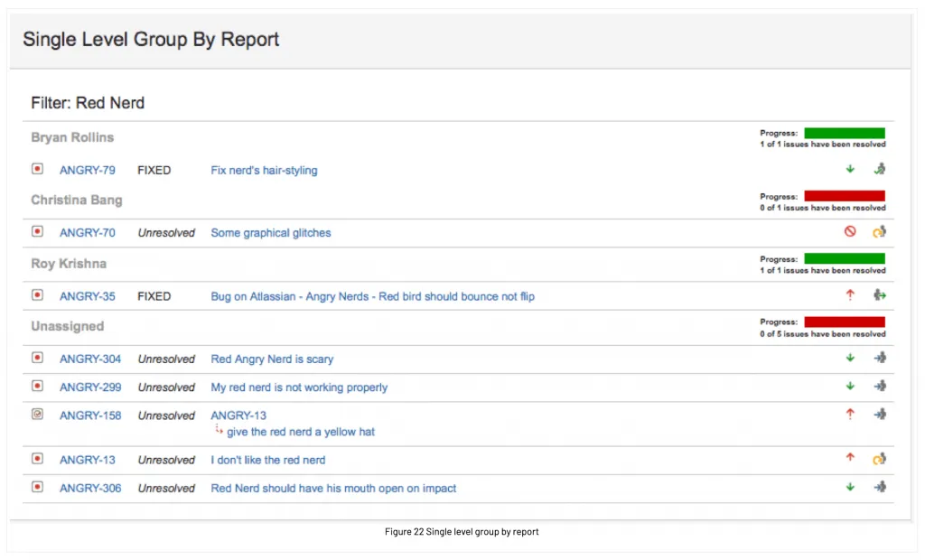Open issue key ANGRY-70
The height and width of the screenshot is (560, 925).
click(x=88, y=232)
